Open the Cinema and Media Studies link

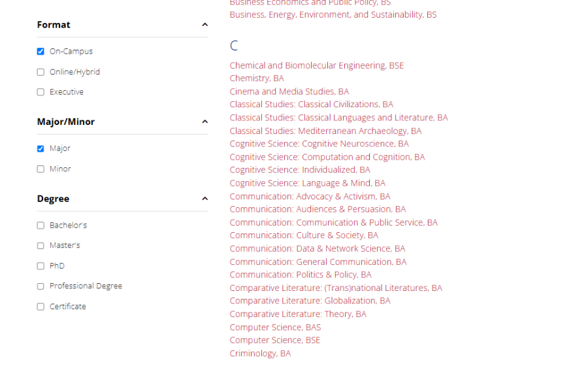(x=289, y=92)
